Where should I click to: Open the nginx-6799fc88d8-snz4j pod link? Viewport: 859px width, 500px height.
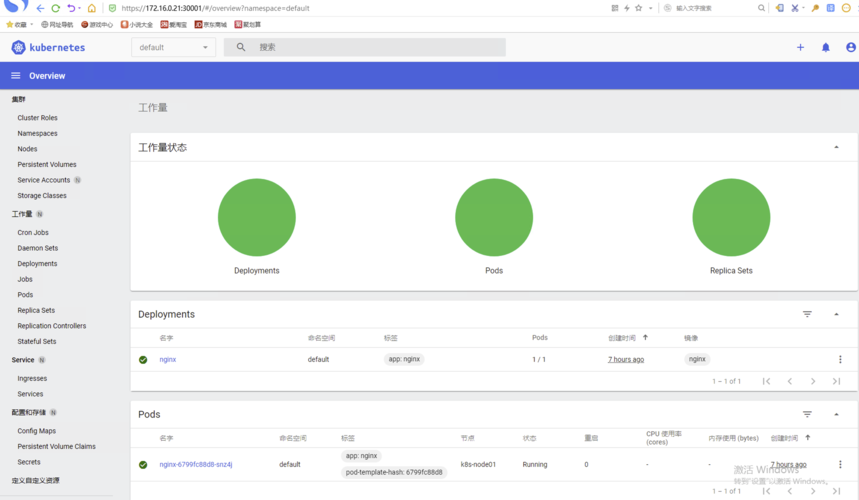196,464
